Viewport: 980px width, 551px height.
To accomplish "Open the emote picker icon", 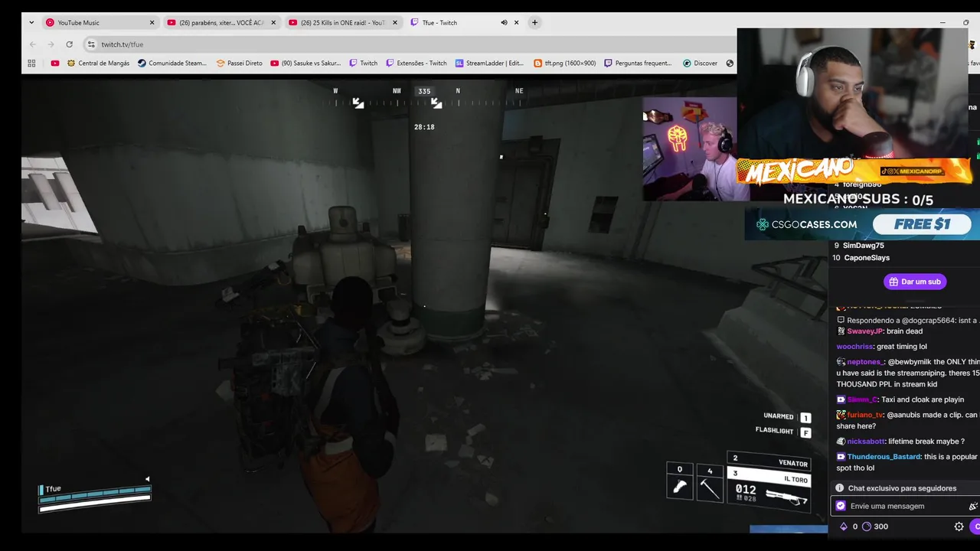I will pos(973,506).
